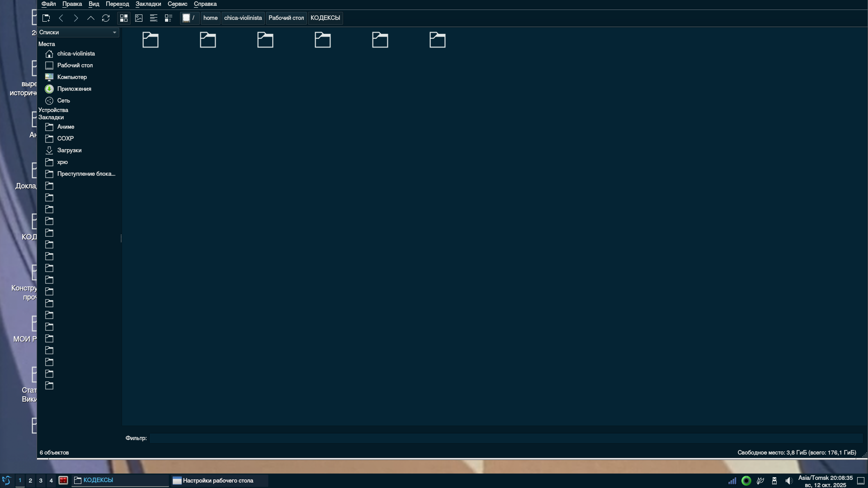Go back to the previous folder
This screenshot has height=488, width=868.
tap(61, 18)
